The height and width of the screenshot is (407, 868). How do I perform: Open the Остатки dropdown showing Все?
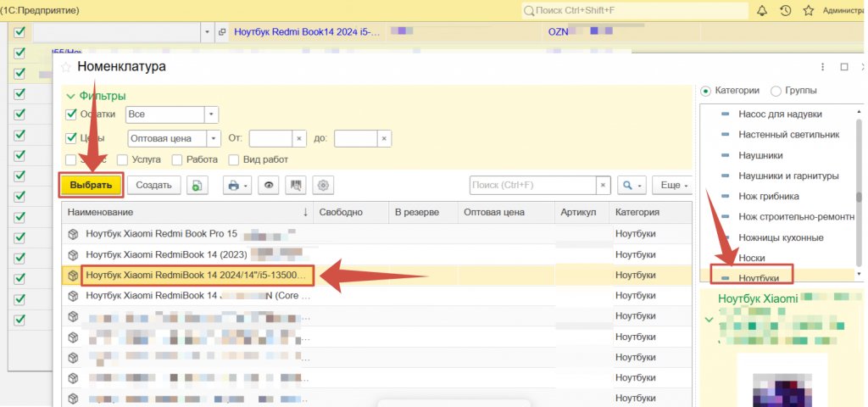pos(211,114)
